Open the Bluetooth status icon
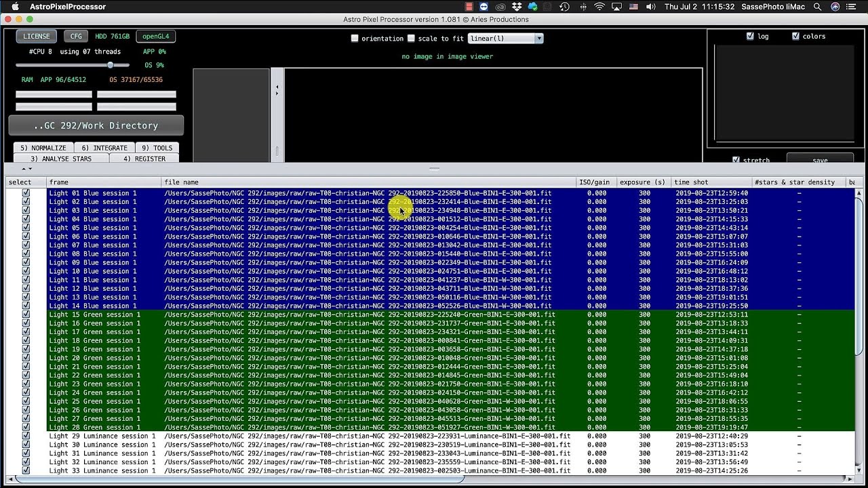Image resolution: width=868 pixels, height=488 pixels. pyautogui.click(x=582, y=6)
